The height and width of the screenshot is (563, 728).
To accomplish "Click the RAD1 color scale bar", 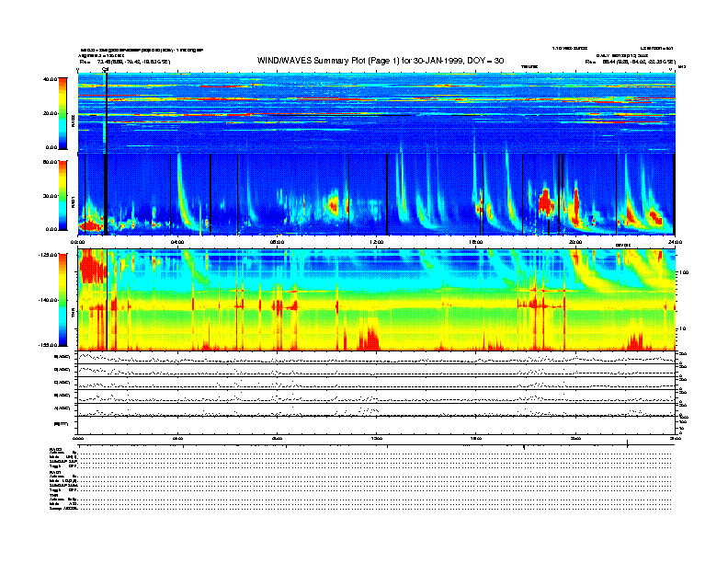I will pyautogui.click(x=63, y=196).
